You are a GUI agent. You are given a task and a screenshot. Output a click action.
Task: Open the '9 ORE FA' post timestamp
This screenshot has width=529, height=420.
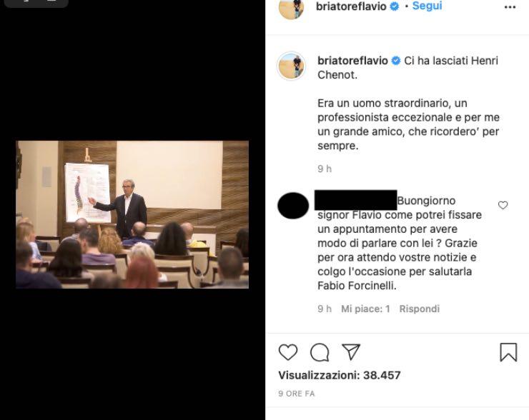[x=296, y=394]
